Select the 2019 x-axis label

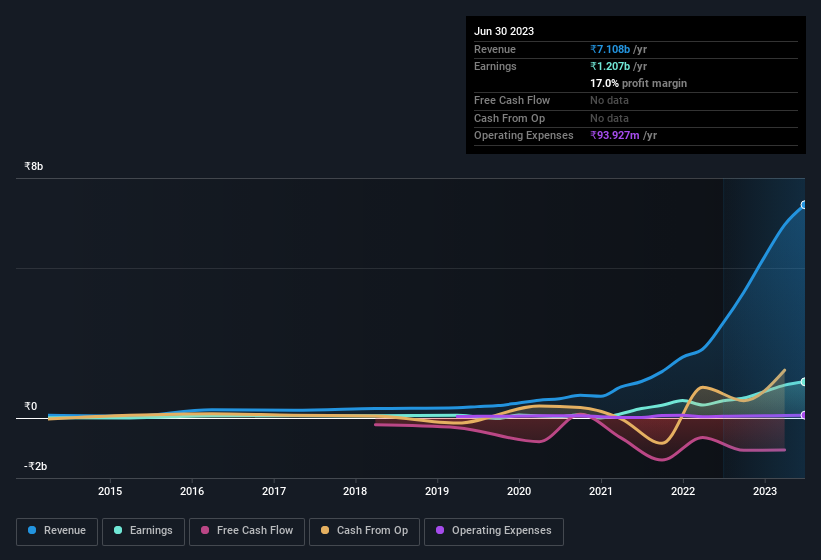click(x=437, y=491)
